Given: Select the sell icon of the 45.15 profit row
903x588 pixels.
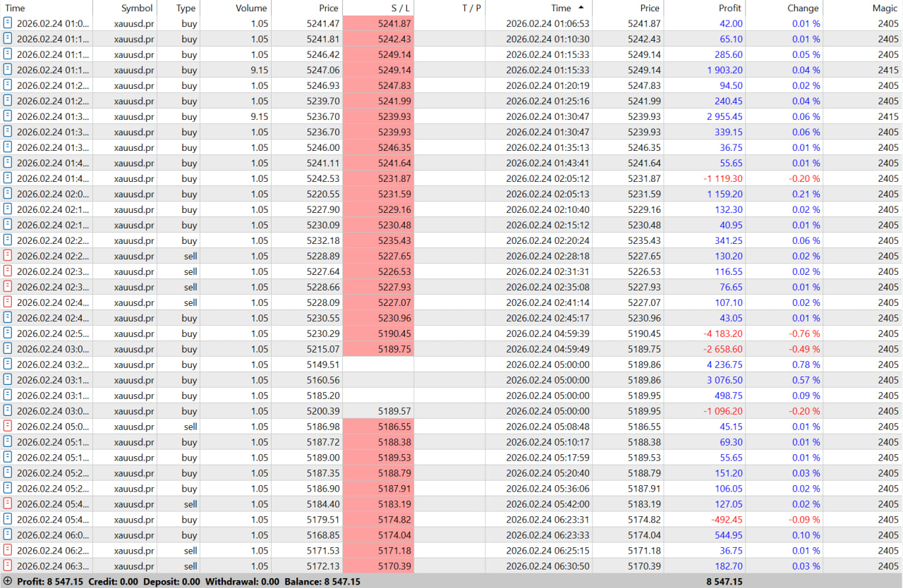Looking at the screenshot, I should [x=8, y=427].
